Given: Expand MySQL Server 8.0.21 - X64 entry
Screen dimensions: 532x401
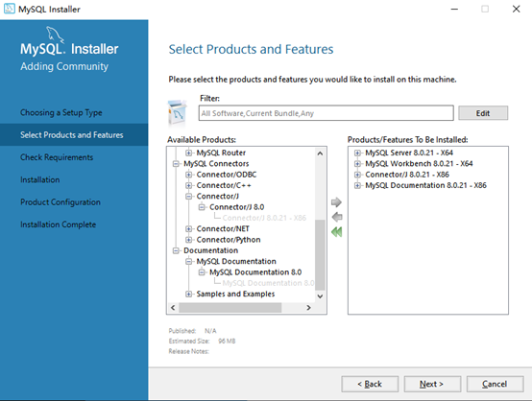Looking at the screenshot, I should click(357, 153).
